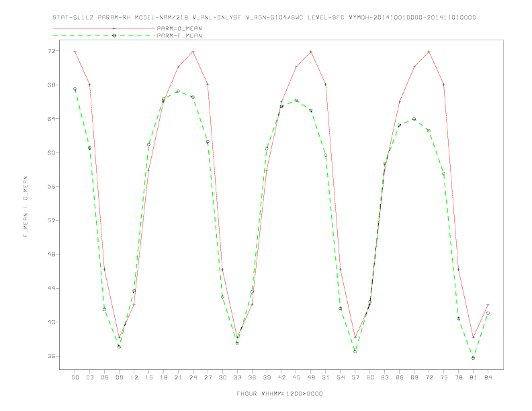
Task: Click the F_MEAN circle marker at hour 45
Action: point(296,100)
